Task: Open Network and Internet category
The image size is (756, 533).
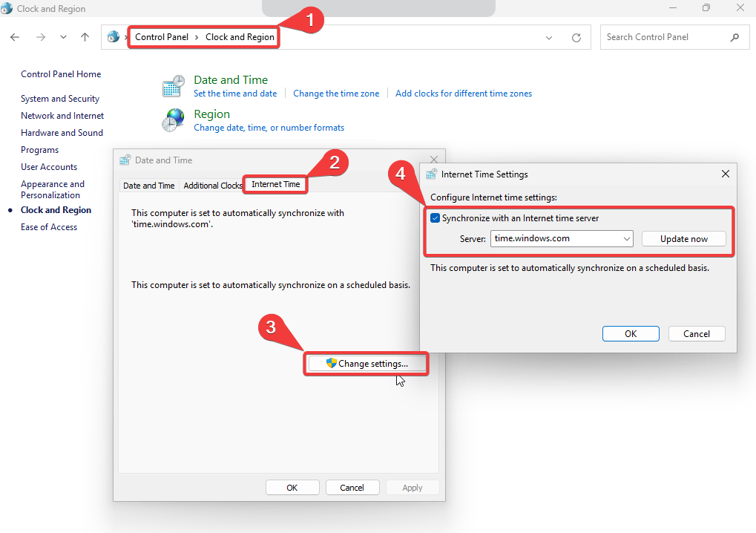Action: coord(62,116)
